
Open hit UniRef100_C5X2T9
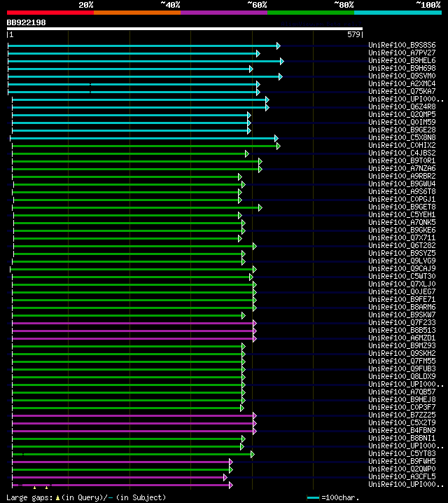[x=402, y=422]
